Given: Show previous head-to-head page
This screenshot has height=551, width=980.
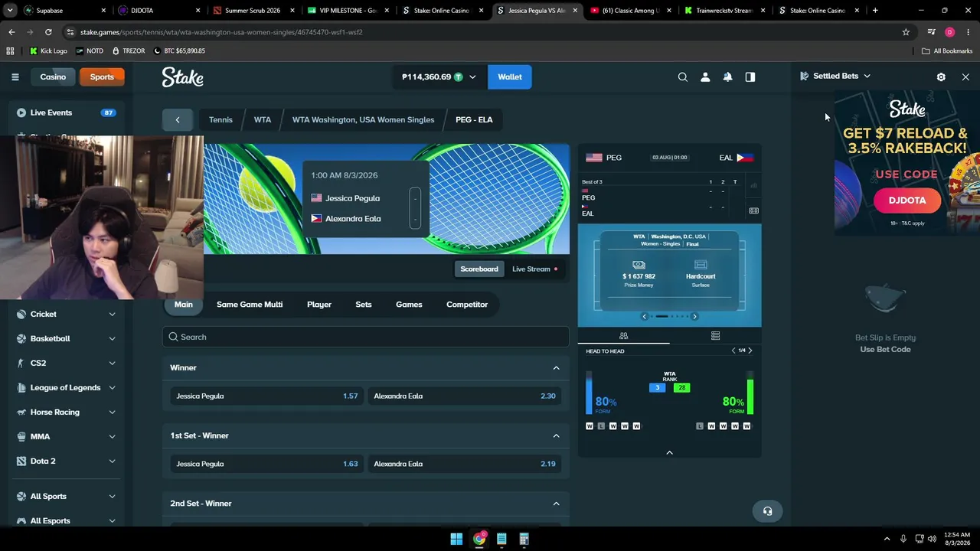Looking at the screenshot, I should click(733, 350).
